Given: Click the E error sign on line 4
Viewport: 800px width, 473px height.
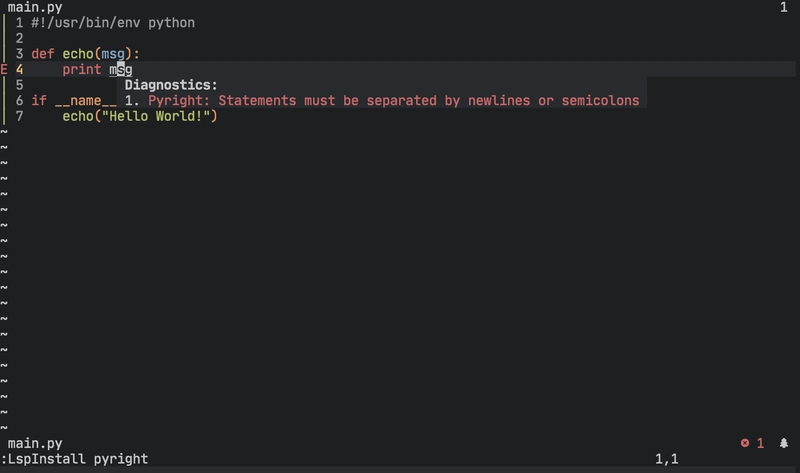Looking at the screenshot, I should click(4, 69).
